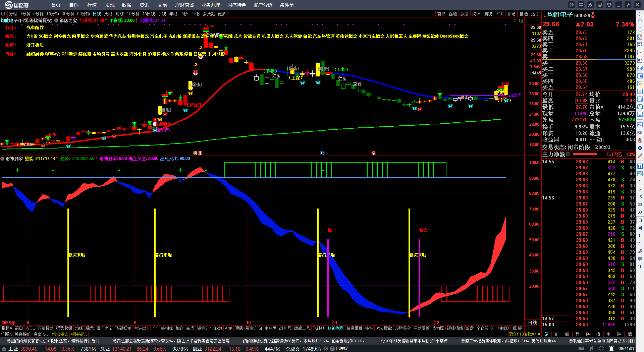This screenshot has width=644, height=352.
Task: Click the left arrow icon on right sidebar
Action: pos(640,14)
